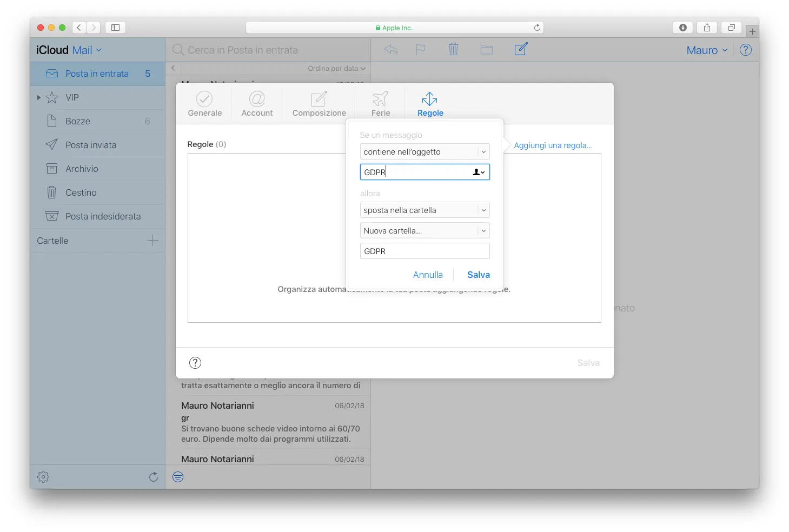Switch to the Account settings tab

click(257, 104)
